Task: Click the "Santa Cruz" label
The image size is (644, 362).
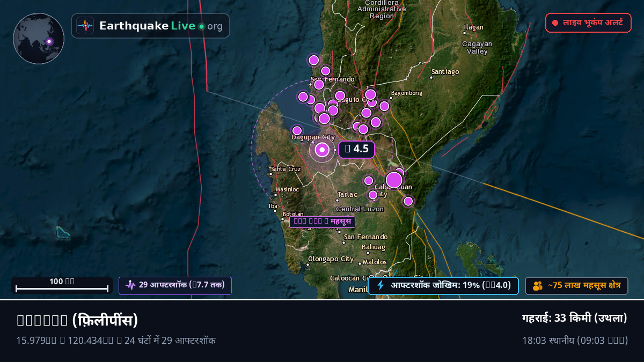Action: [x=286, y=169]
